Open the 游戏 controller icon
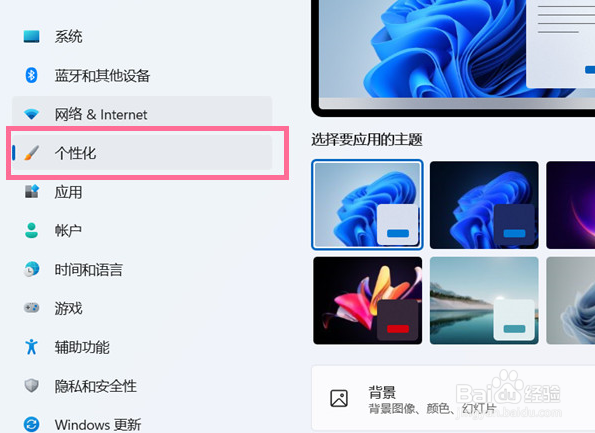 click(31, 307)
